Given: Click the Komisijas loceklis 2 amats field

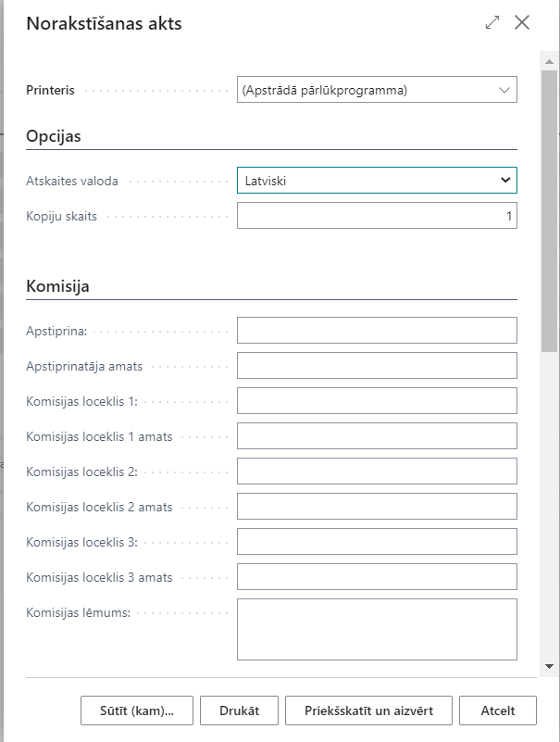Looking at the screenshot, I should (x=377, y=507).
